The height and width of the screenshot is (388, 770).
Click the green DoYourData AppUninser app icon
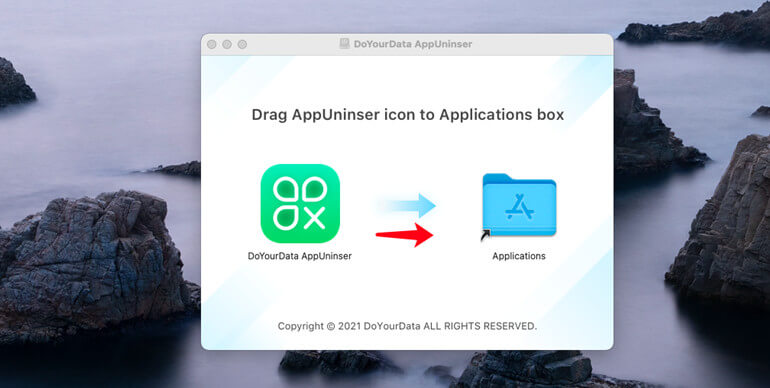pyautogui.click(x=300, y=203)
